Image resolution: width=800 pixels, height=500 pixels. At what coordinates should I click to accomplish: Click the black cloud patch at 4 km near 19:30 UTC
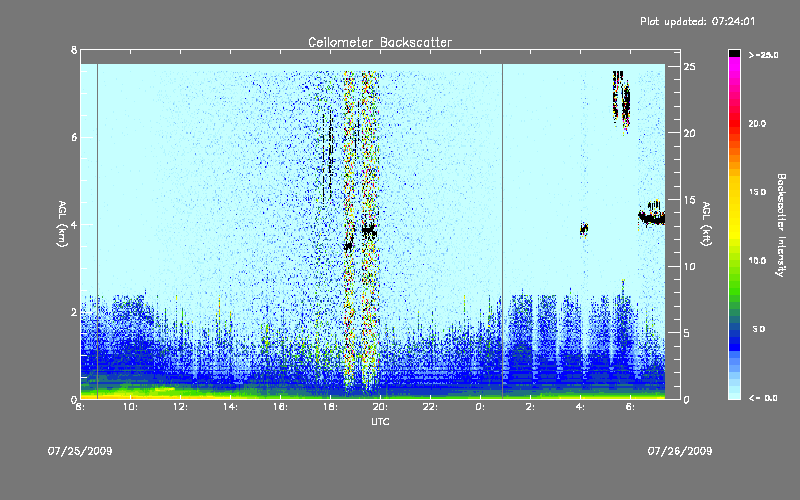pyautogui.click(x=369, y=232)
